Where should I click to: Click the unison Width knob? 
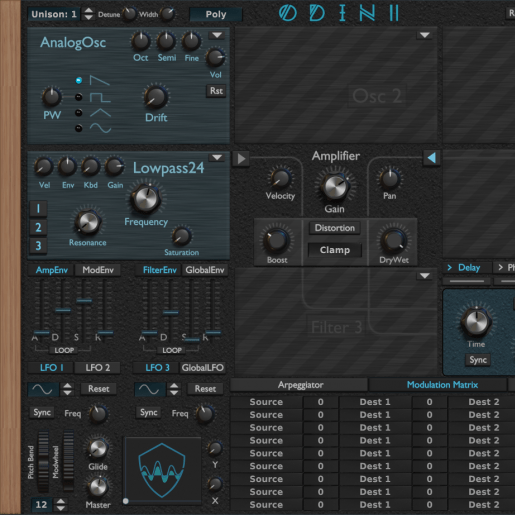(x=167, y=14)
